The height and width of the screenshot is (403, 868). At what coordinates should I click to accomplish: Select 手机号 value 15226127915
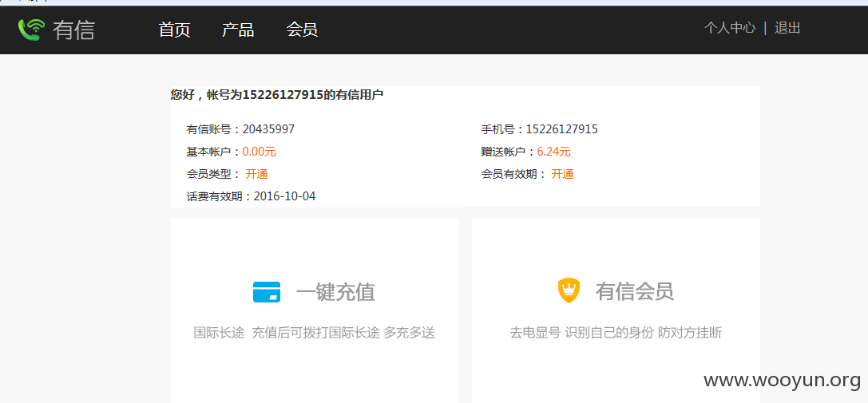pyautogui.click(x=562, y=129)
